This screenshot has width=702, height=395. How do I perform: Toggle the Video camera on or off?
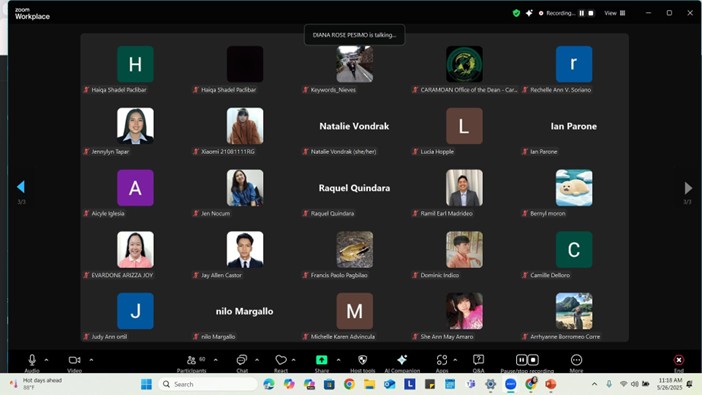(x=74, y=360)
